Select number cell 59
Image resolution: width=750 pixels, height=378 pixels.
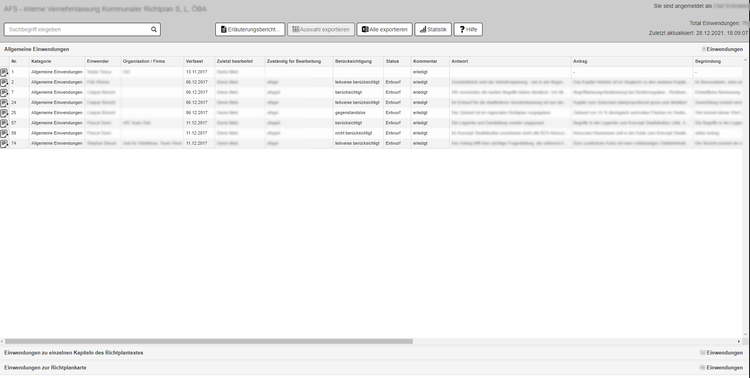pos(14,133)
